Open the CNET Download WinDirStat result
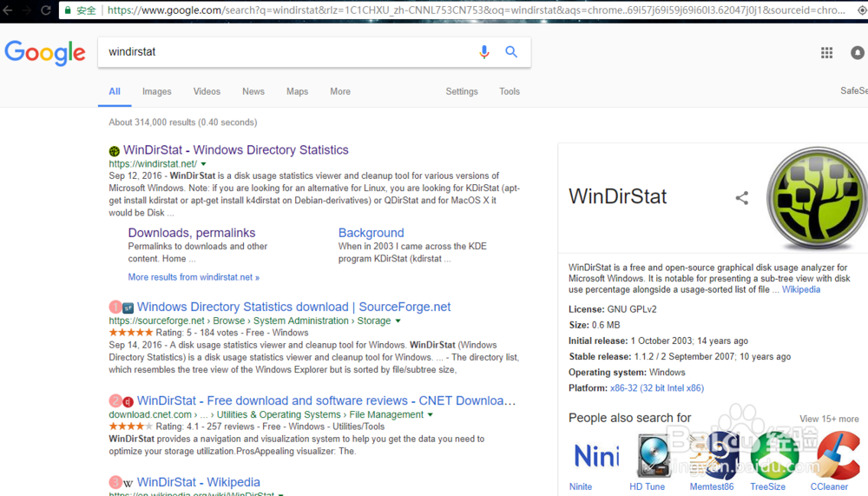The image size is (868, 496). coord(326,400)
